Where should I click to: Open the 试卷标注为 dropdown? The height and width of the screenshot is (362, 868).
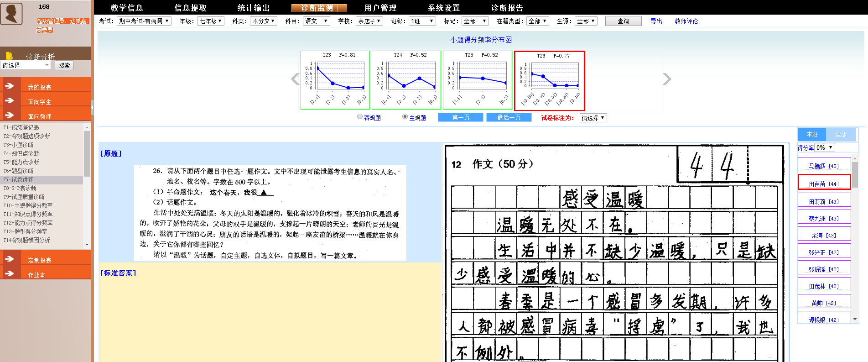point(593,118)
